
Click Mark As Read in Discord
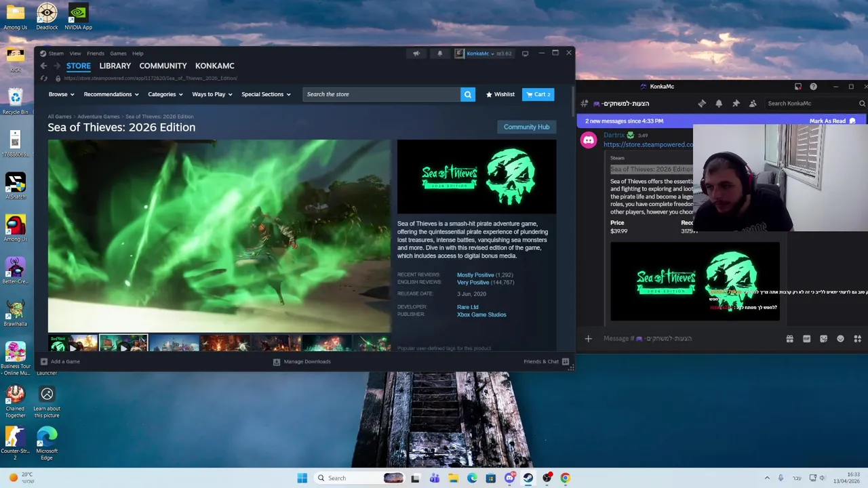point(833,121)
